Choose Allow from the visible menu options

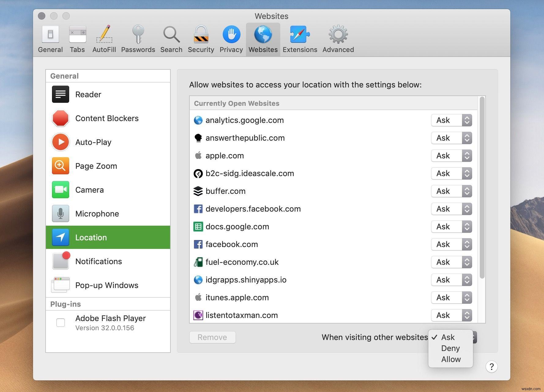(x=450, y=359)
